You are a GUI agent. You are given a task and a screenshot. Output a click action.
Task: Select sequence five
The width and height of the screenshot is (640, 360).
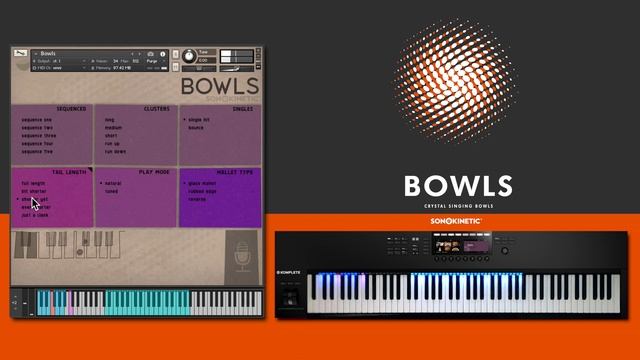click(37, 151)
